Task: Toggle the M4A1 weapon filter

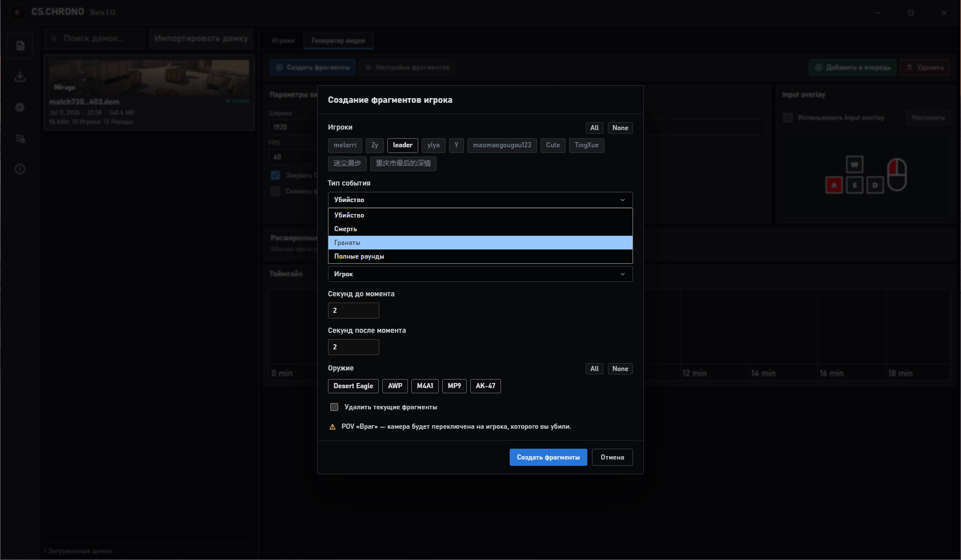Action: click(425, 386)
